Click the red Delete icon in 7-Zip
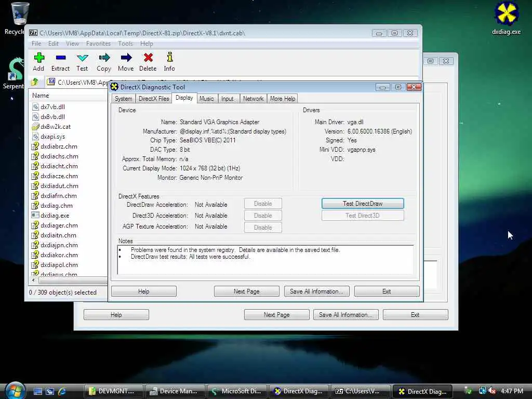 point(148,57)
